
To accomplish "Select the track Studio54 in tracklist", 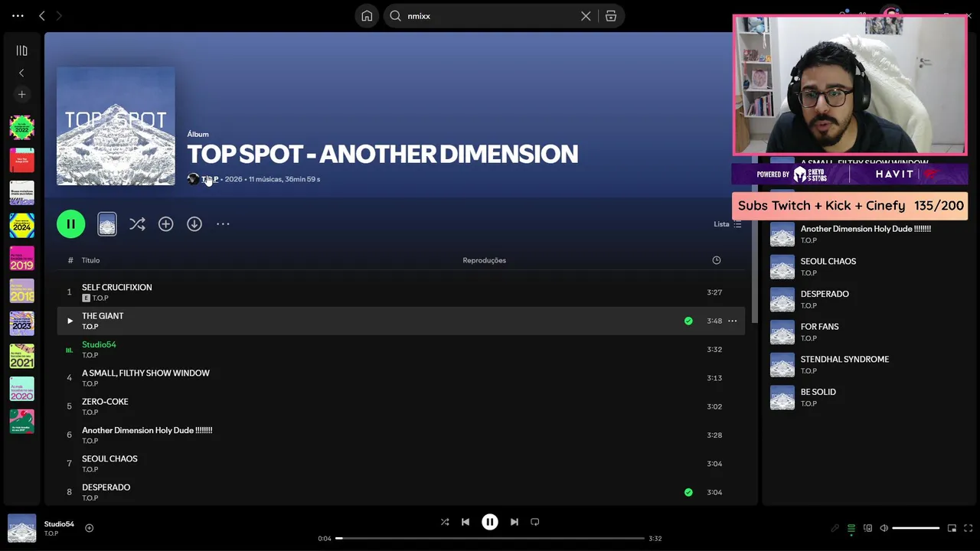I will 400,350.
